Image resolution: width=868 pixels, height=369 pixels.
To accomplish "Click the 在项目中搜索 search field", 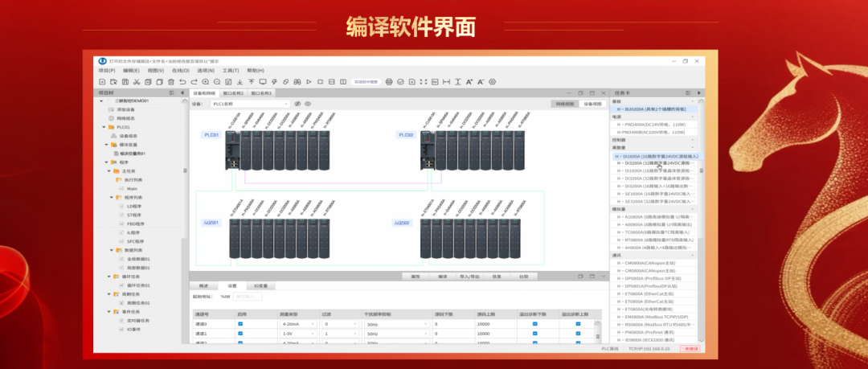I will coord(366,82).
